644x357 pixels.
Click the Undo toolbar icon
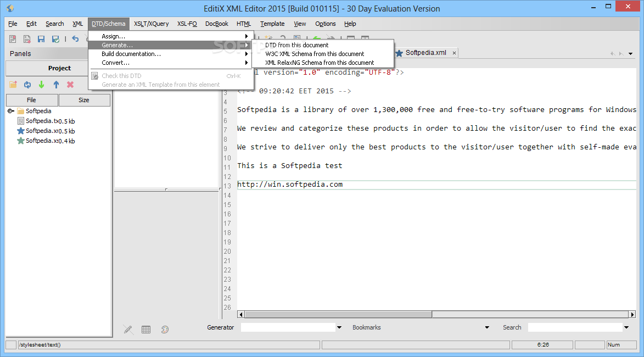75,38
